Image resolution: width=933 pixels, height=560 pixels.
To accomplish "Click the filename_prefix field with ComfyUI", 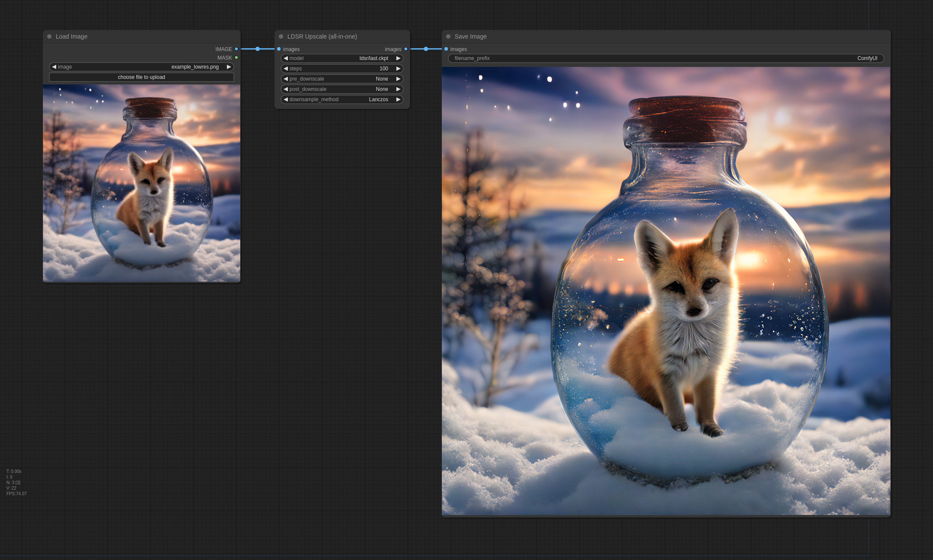I will coord(666,58).
